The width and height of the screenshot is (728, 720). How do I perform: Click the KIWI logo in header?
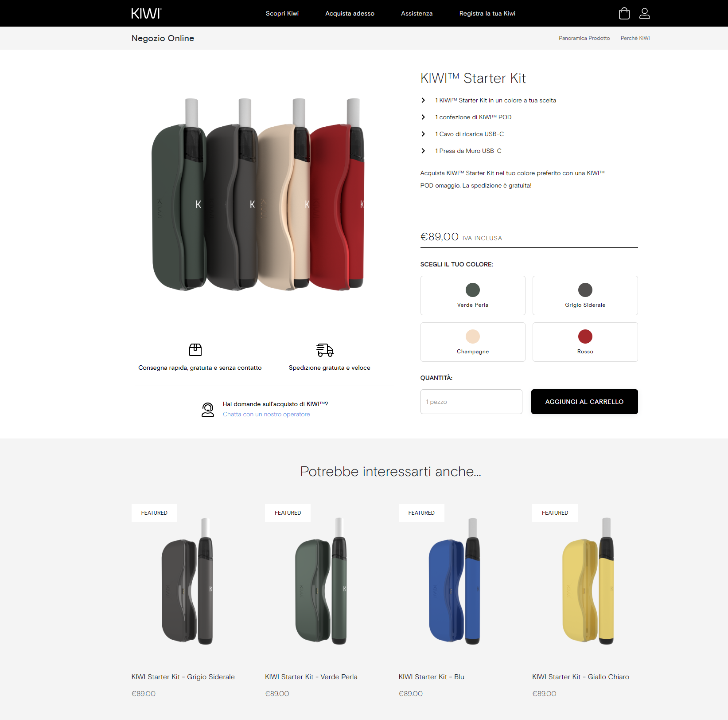[x=146, y=13]
